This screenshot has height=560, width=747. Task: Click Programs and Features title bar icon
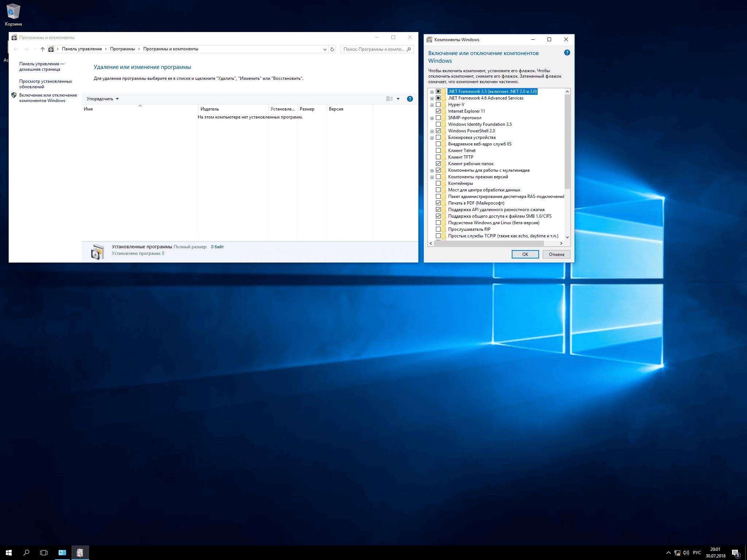(14, 37)
